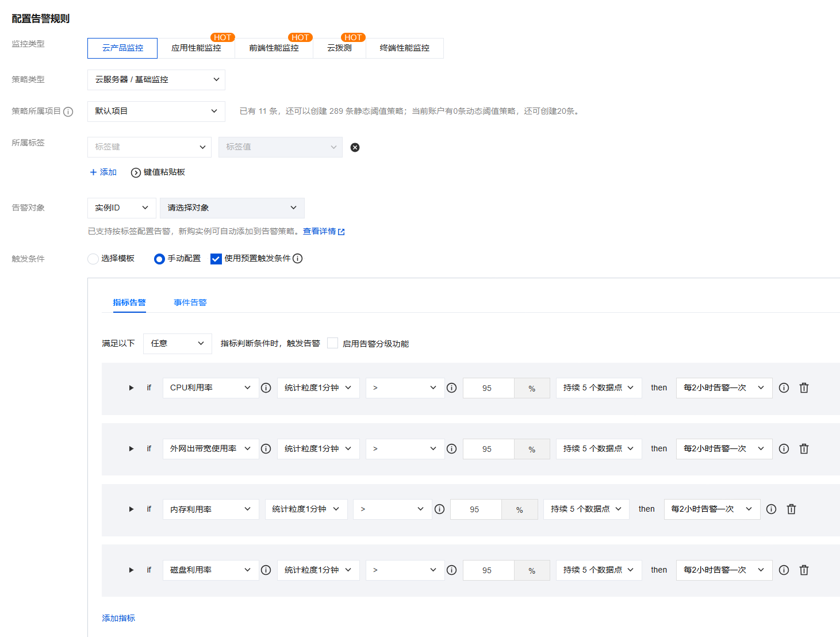This screenshot has height=637, width=840.
Task: Uncheck 使用预置触发条件 checkbox
Action: point(216,259)
